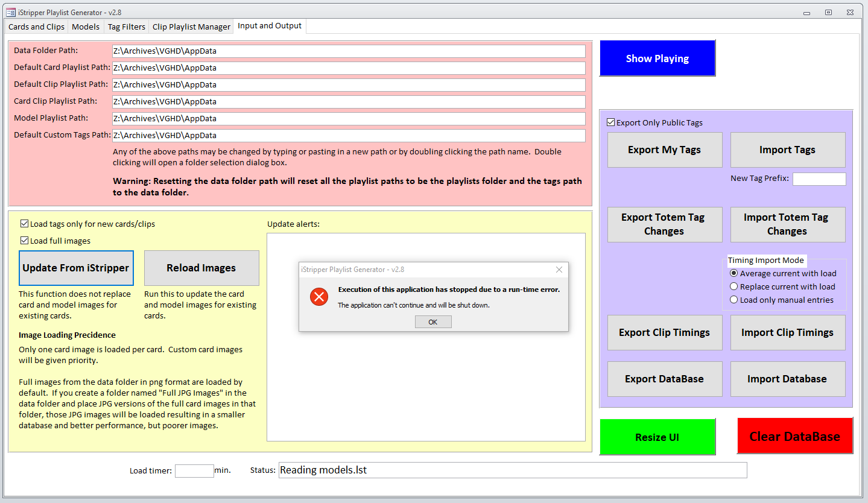Image resolution: width=868 pixels, height=503 pixels.
Task: Select Replace current with load option
Action: point(734,286)
